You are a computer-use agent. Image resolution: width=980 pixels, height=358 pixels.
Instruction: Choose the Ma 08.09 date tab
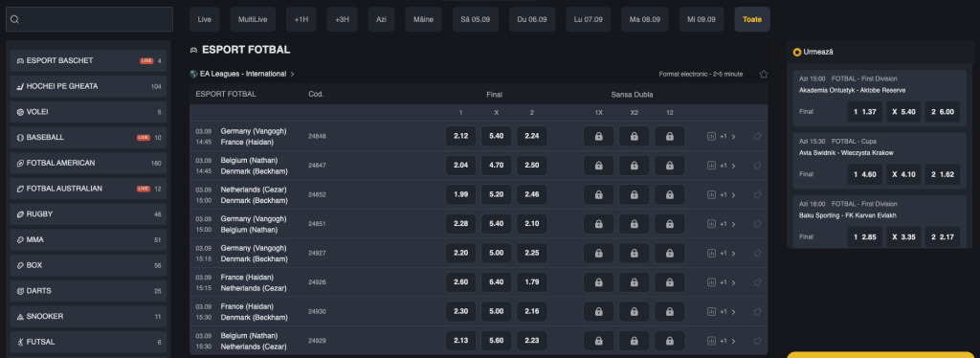pos(644,19)
